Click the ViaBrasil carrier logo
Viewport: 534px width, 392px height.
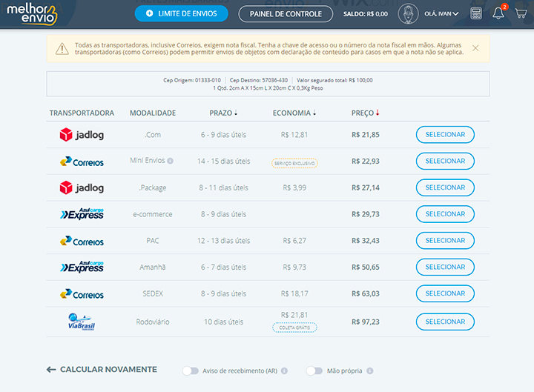82,322
